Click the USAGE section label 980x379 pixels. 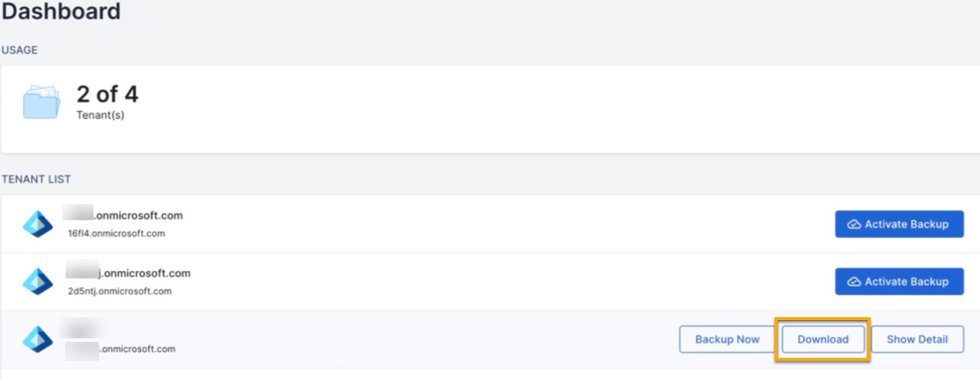click(x=20, y=50)
